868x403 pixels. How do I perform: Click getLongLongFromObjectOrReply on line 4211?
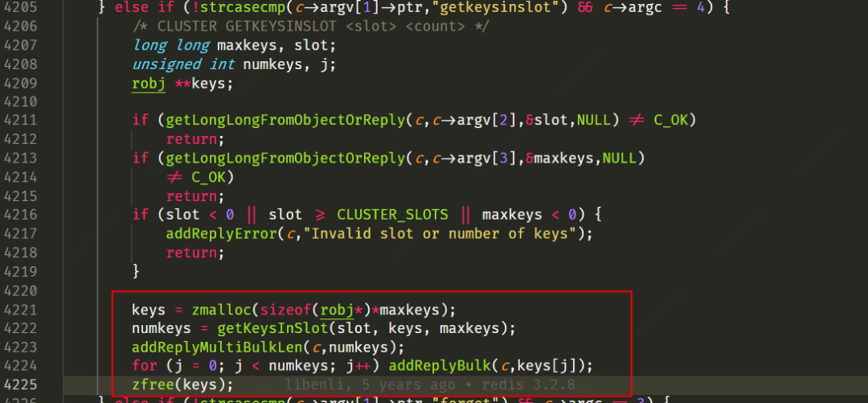(x=285, y=121)
